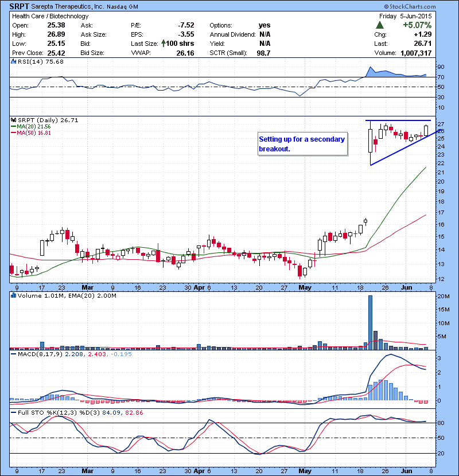This screenshot has width=459, height=476.
Task: Click the 'Setting up for a secondary breakout' annotation
Action: (301, 144)
